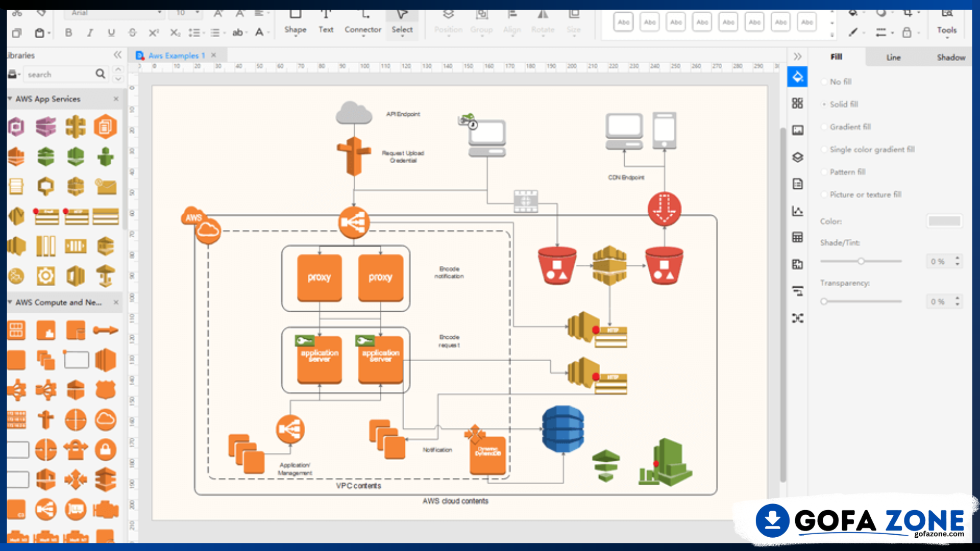980x551 pixels.
Task: Collapse the Libraries panel with double chevron
Action: point(118,55)
